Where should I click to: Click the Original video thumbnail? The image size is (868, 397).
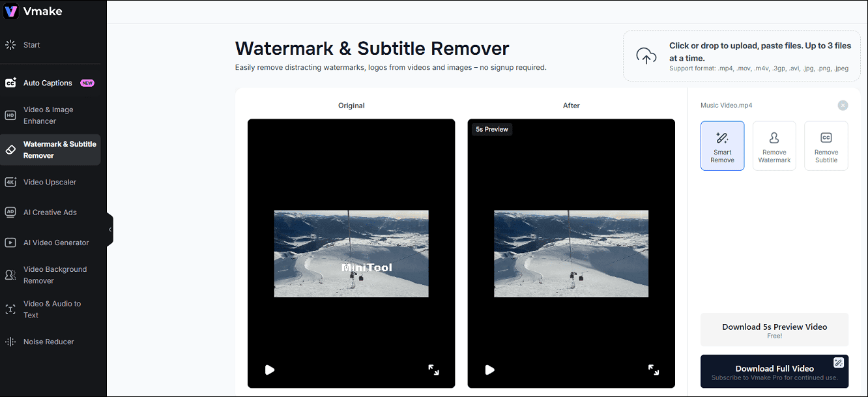[351, 254]
